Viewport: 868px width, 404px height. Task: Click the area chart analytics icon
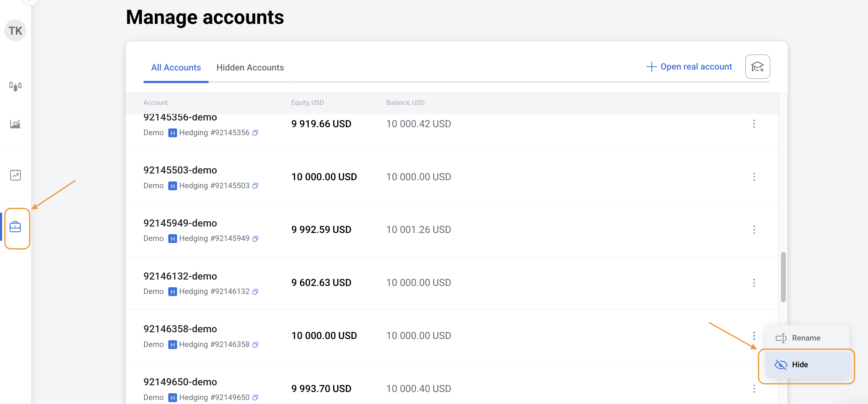(x=15, y=124)
